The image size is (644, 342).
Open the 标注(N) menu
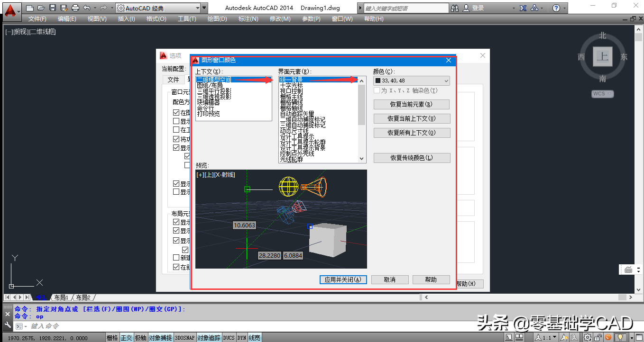click(248, 19)
